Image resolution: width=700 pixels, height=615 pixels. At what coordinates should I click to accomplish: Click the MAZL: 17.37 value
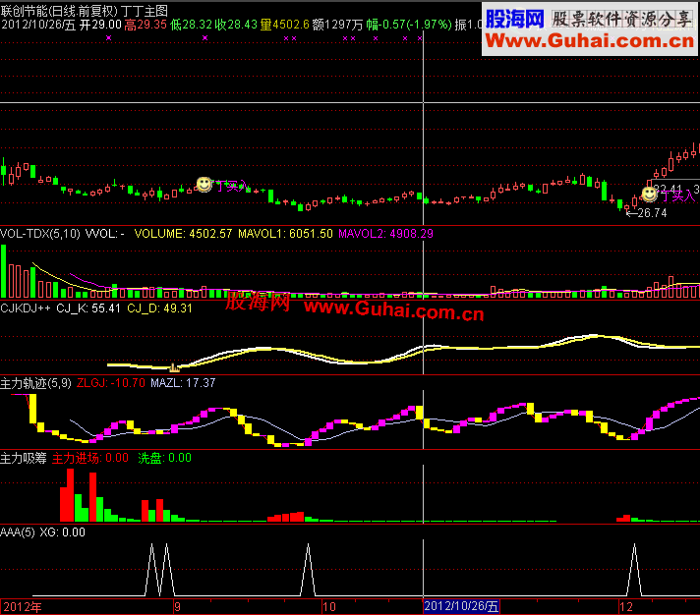click(x=183, y=383)
